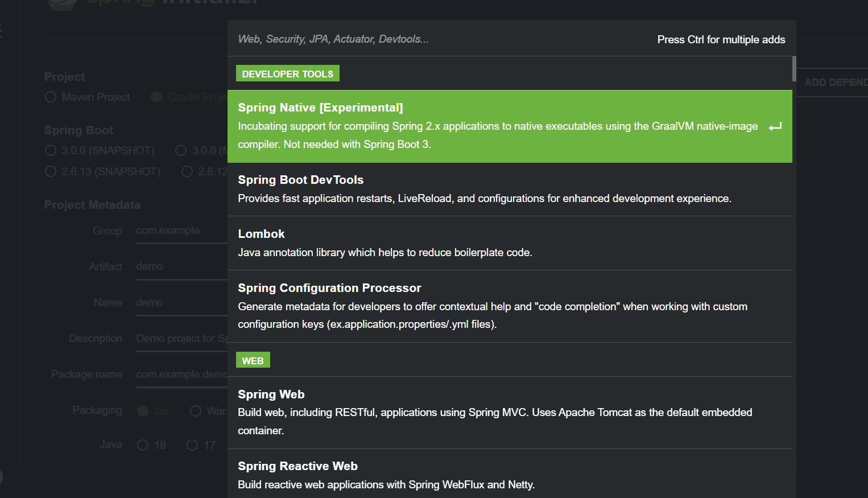Select the Jar packaging radio button
The image size is (868, 498).
[143, 411]
